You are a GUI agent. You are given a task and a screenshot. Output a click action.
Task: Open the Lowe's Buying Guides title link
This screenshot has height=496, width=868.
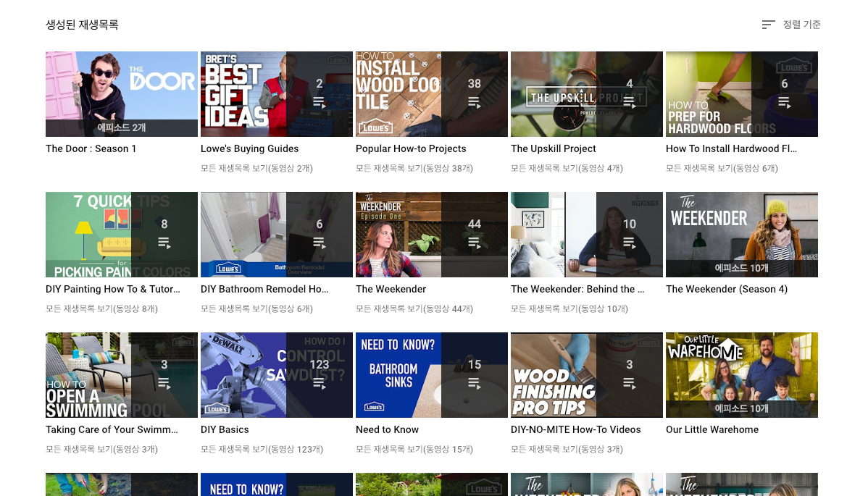tap(250, 148)
